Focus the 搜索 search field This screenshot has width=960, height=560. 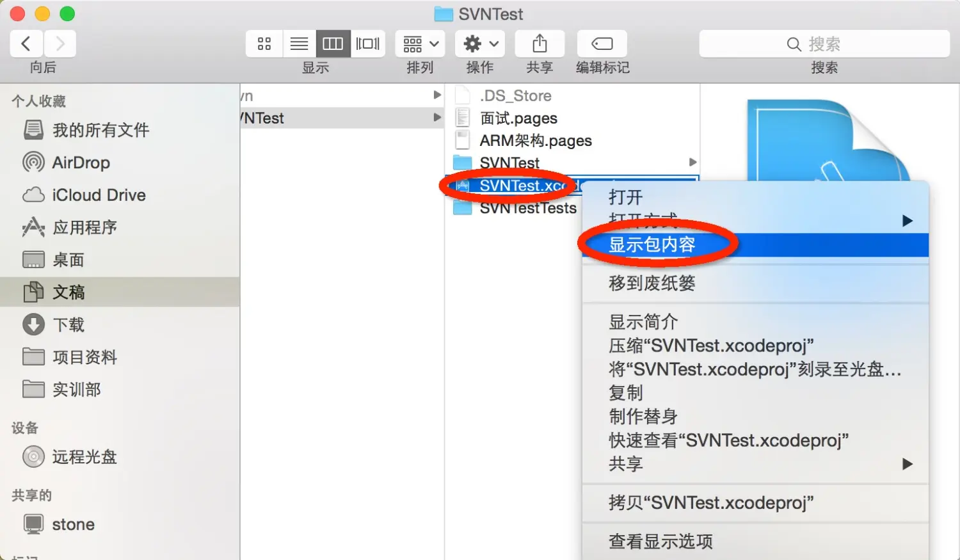pos(824,44)
